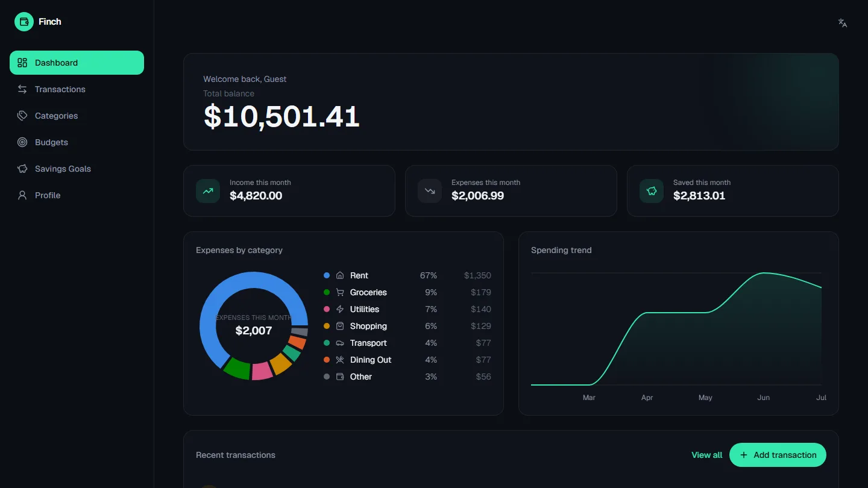
Task: Click the Add transaction button
Action: point(778,455)
